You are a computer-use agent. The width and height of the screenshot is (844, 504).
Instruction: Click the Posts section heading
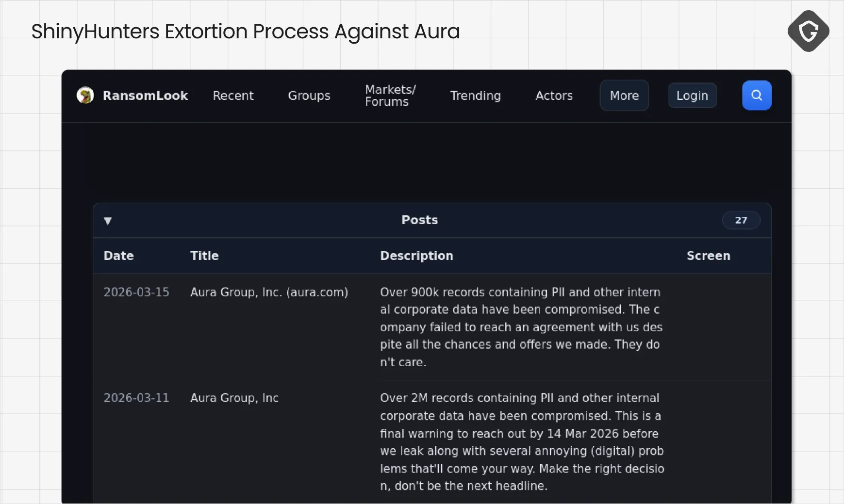click(420, 220)
